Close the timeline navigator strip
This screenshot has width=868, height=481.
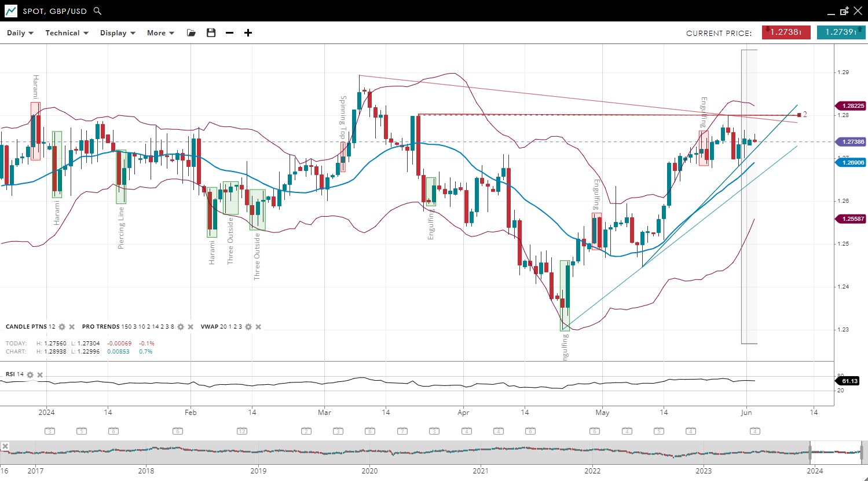pyautogui.click(x=5, y=446)
